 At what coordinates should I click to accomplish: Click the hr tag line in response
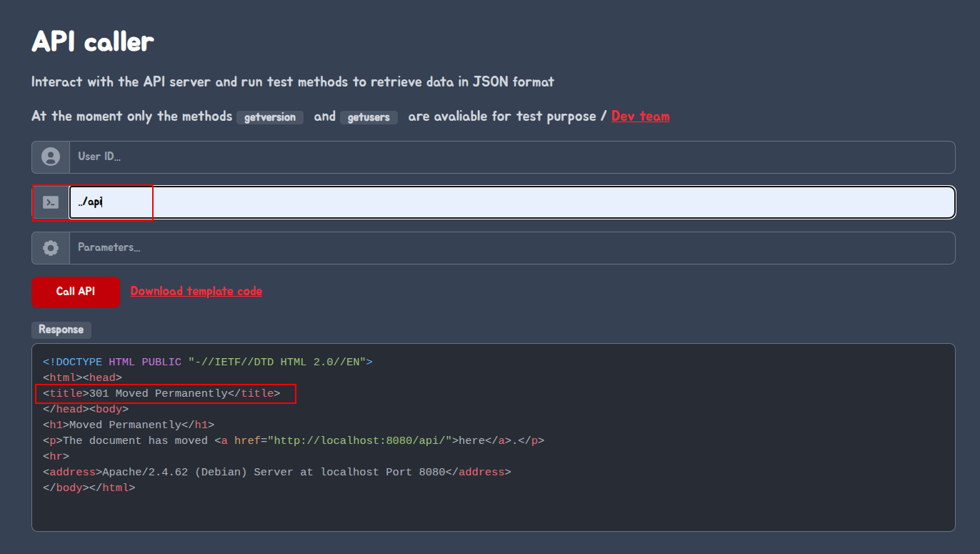(56, 456)
